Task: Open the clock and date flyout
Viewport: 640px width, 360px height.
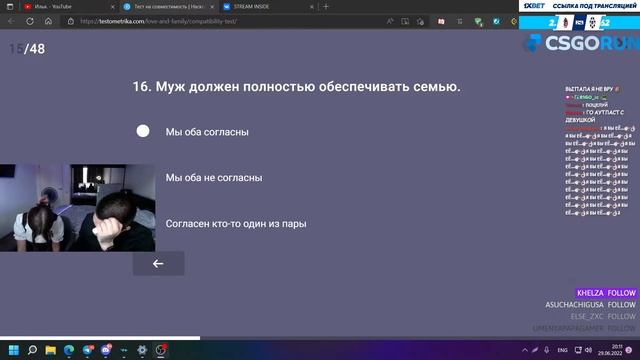Action: coord(610,350)
